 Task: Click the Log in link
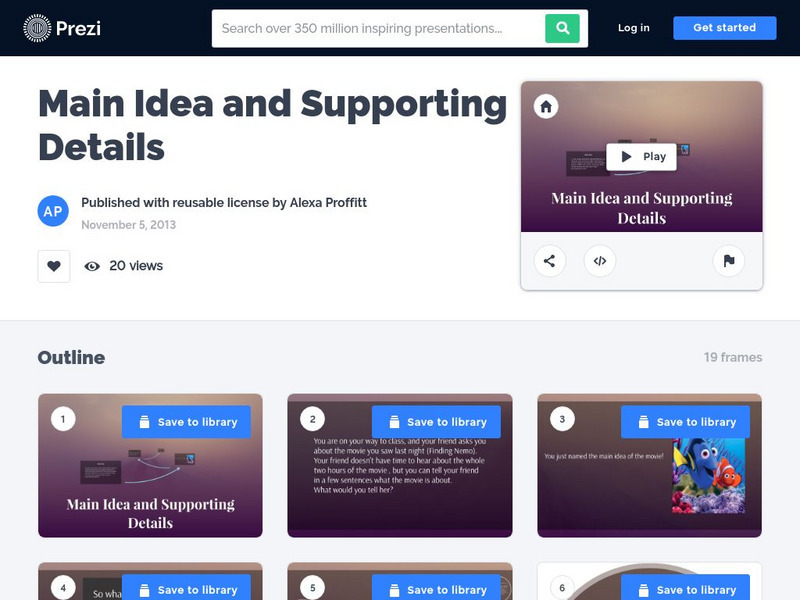click(x=634, y=28)
